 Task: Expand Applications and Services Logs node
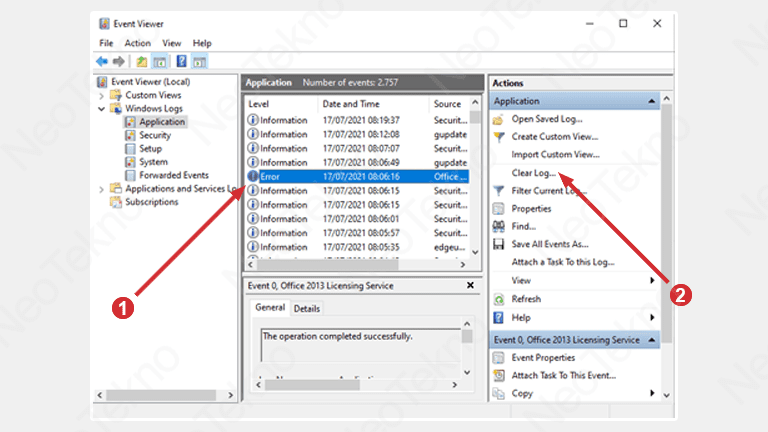(x=101, y=189)
